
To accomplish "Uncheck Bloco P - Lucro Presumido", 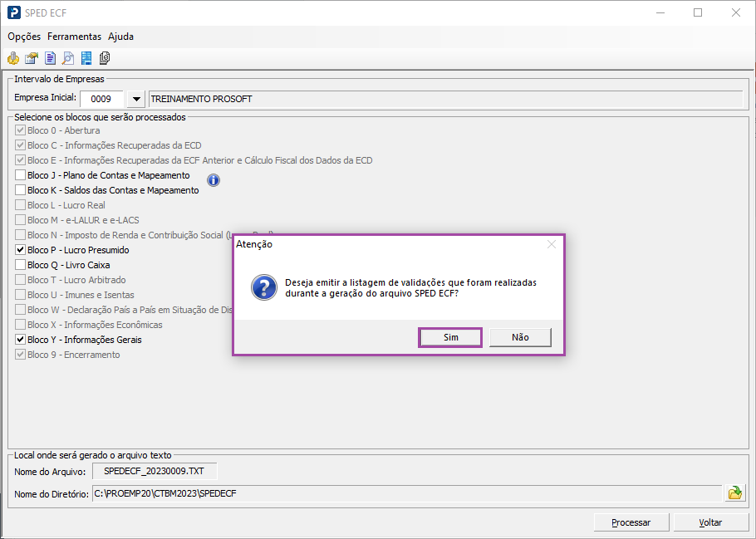I will (x=20, y=250).
